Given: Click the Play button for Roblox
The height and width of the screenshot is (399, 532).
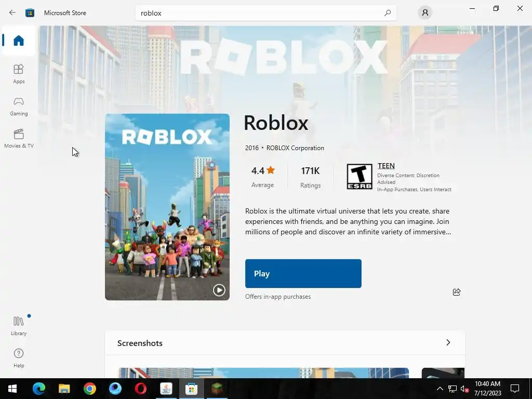Looking at the screenshot, I should 303,273.
